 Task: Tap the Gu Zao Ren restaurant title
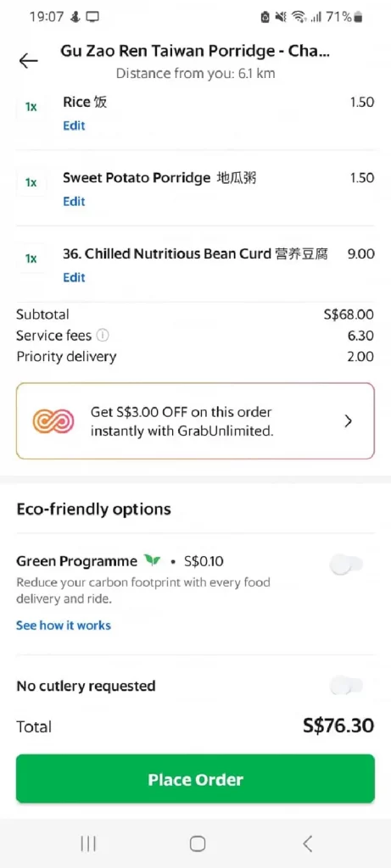point(195,52)
